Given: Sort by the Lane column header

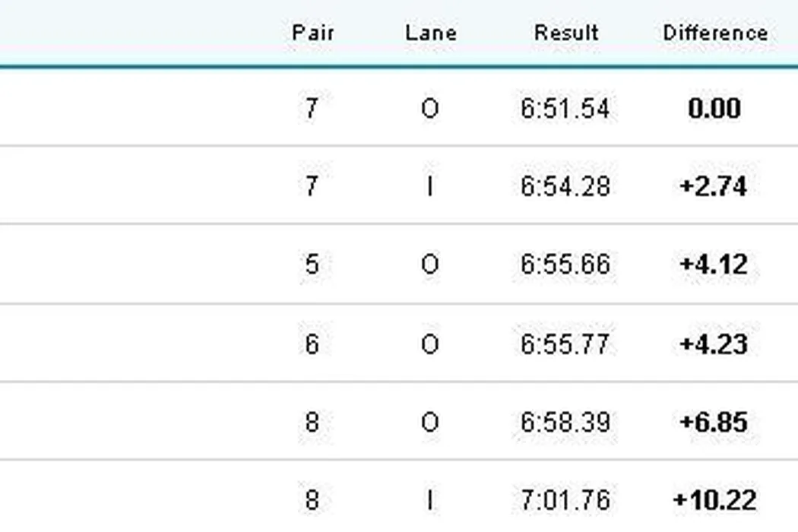Looking at the screenshot, I should (430, 33).
